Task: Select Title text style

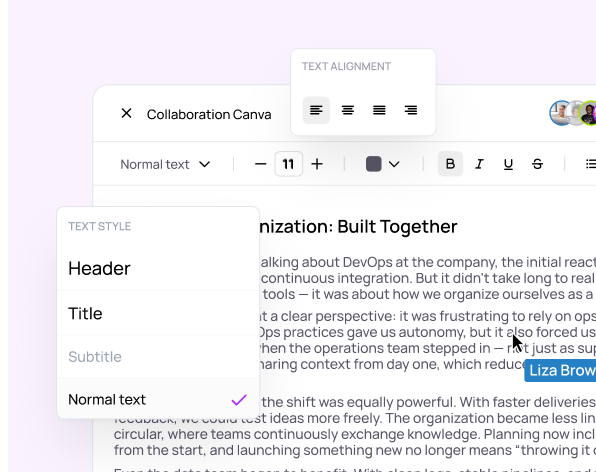Action: 158,314
